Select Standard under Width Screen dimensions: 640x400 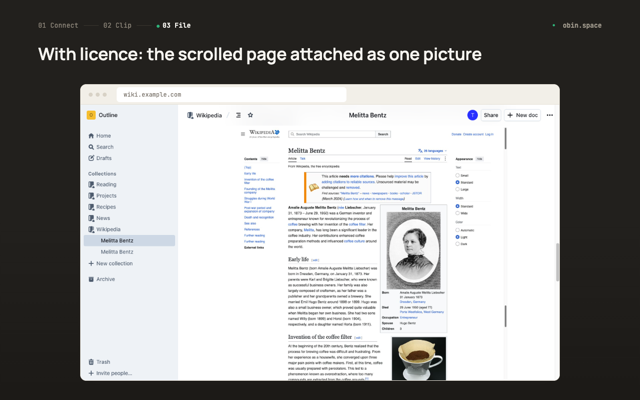(x=458, y=206)
